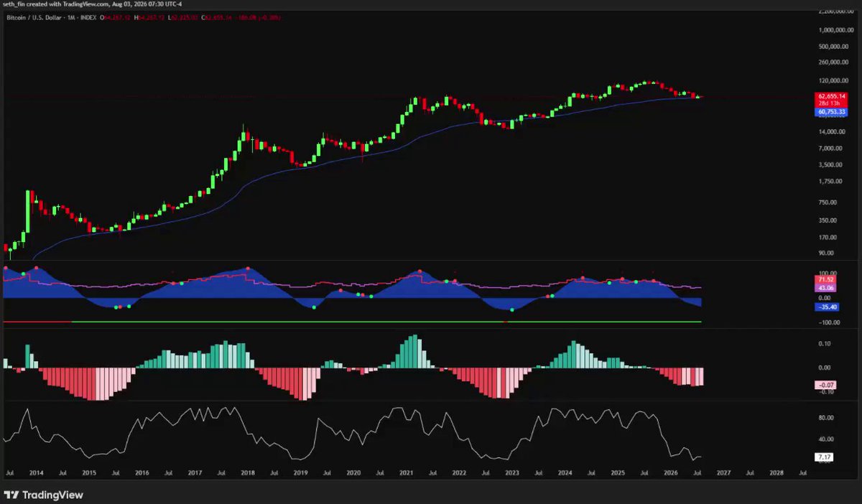The image size is (862, 504).
Task: Click the 2014 label on the time axis
Action: 36,474
